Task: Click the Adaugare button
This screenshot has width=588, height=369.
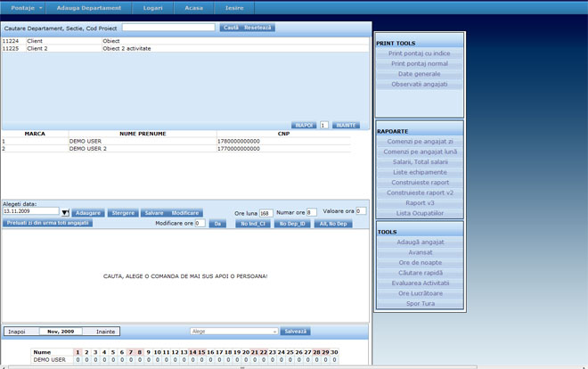Action: click(88, 213)
